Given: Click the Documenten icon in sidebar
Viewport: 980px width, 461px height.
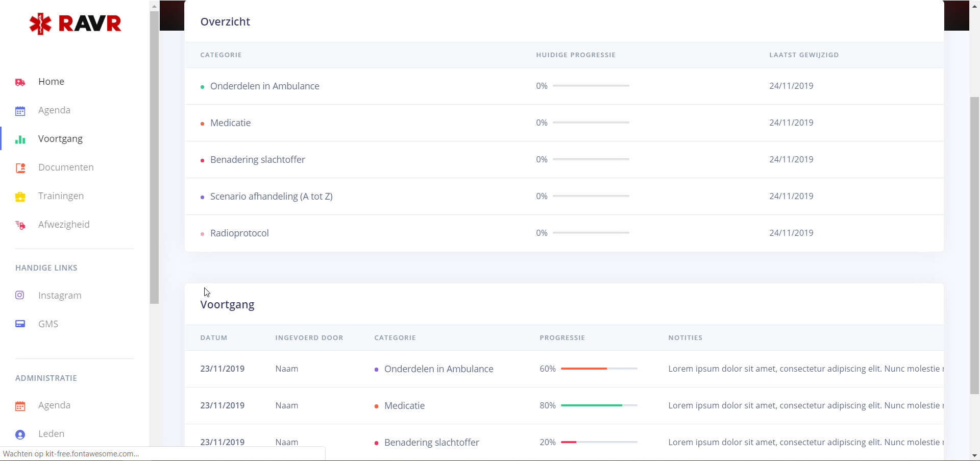Looking at the screenshot, I should [x=20, y=168].
